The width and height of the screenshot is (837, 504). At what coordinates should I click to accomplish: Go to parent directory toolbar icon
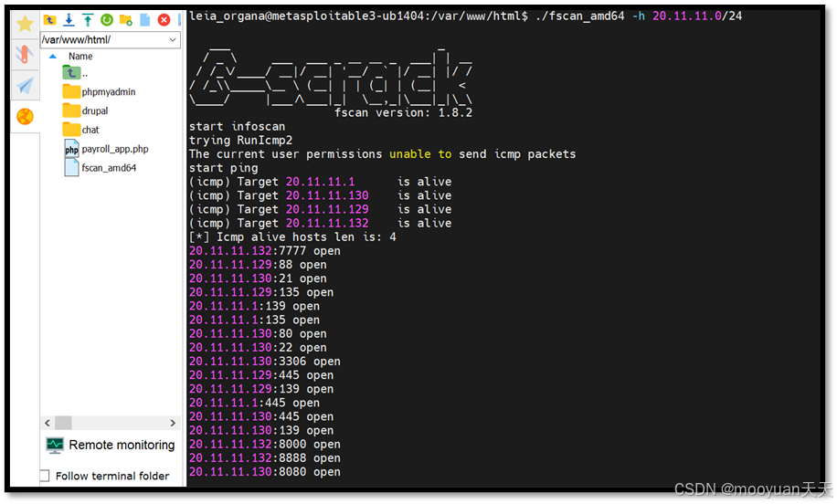coord(49,20)
